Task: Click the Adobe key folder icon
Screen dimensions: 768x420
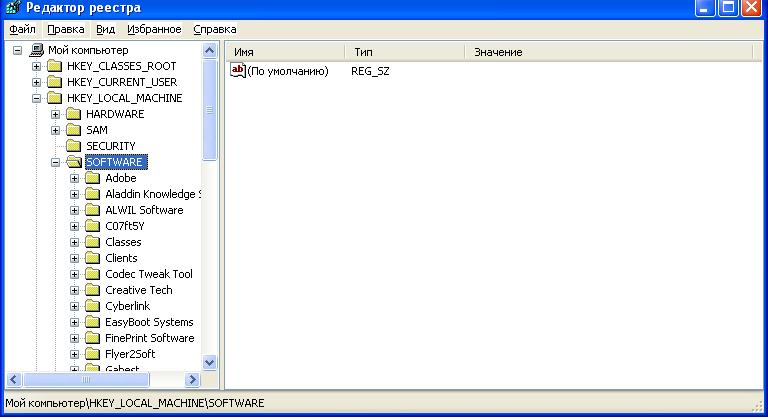Action: [x=93, y=178]
